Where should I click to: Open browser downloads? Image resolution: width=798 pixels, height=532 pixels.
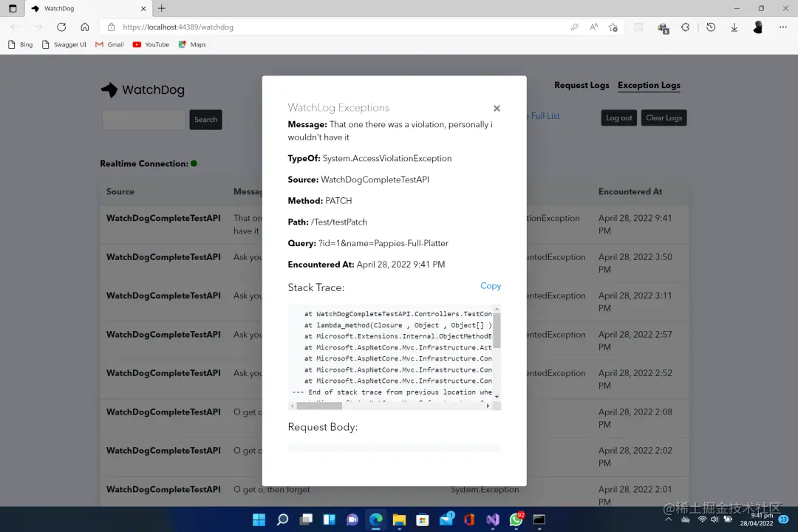tap(734, 27)
